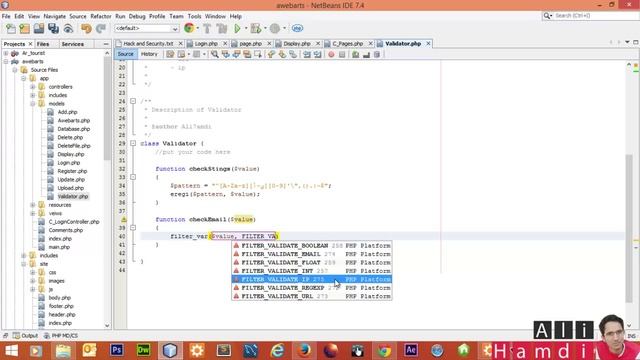Open the Debug Project dropdown arrow

point(265,29)
